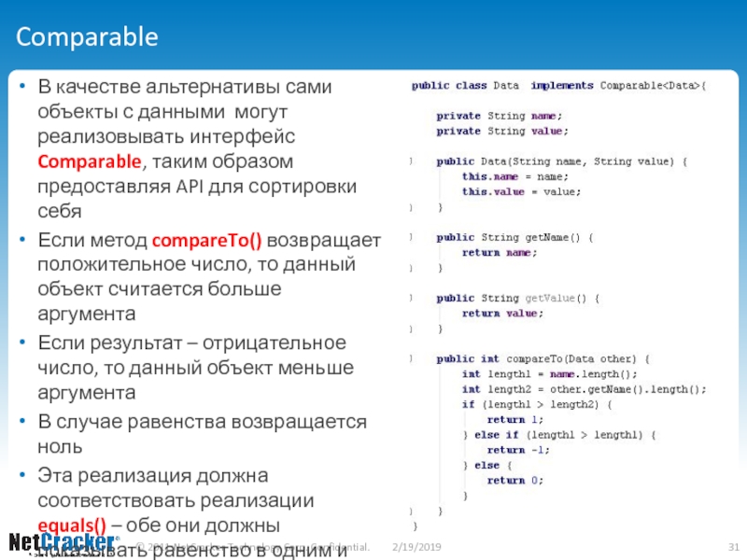This screenshot has height=560, width=747.
Task: Collapse the fold marker beside getName() method
Action: pyautogui.click(x=411, y=237)
